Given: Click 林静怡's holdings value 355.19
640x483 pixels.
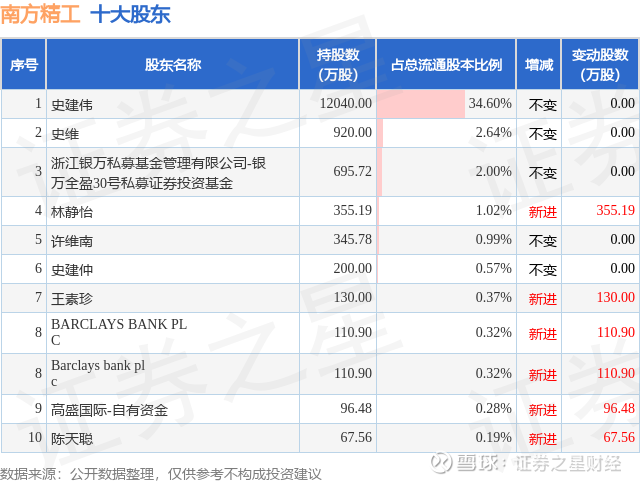Looking at the screenshot, I should coord(353,210).
